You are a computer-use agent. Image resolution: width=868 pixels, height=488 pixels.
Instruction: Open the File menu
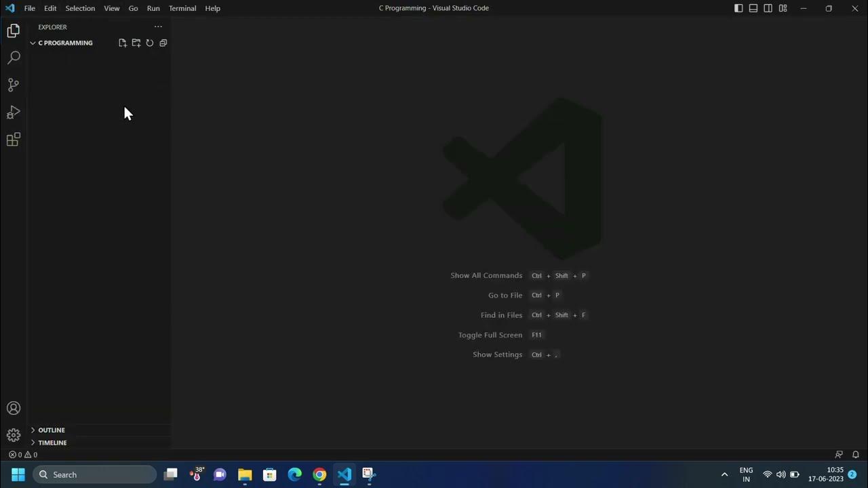point(30,8)
